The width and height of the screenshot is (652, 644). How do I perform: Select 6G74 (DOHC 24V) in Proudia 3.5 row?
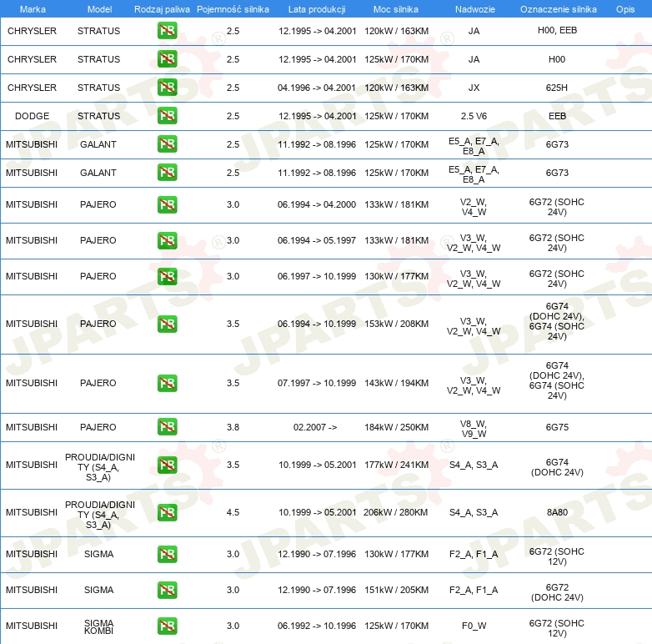pos(557,467)
